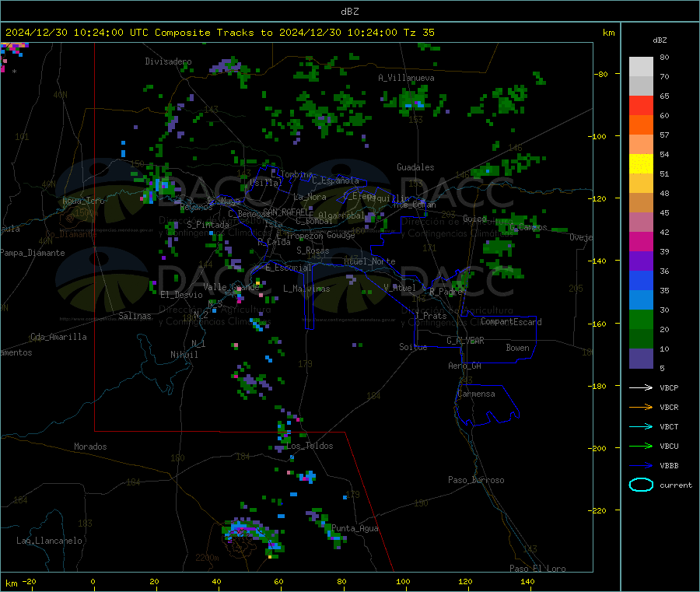700x592 pixels.
Task: Click the 0 km horizontal axis tick
Action: pyautogui.click(x=93, y=582)
